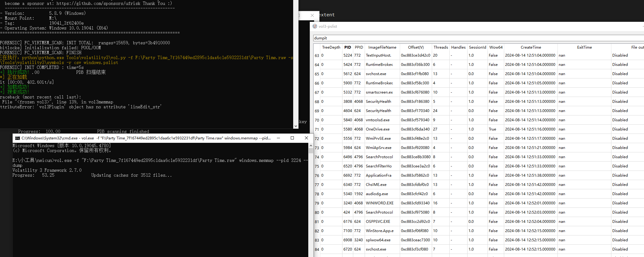Sort by the Threads column header
This screenshot has width=644, height=257.
point(441,47)
